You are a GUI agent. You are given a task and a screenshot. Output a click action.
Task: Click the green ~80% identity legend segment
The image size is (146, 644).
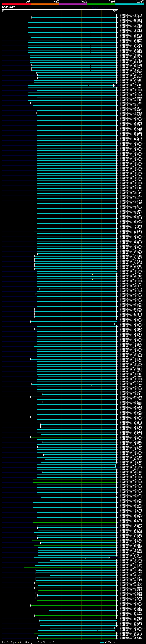tap(101, 4)
